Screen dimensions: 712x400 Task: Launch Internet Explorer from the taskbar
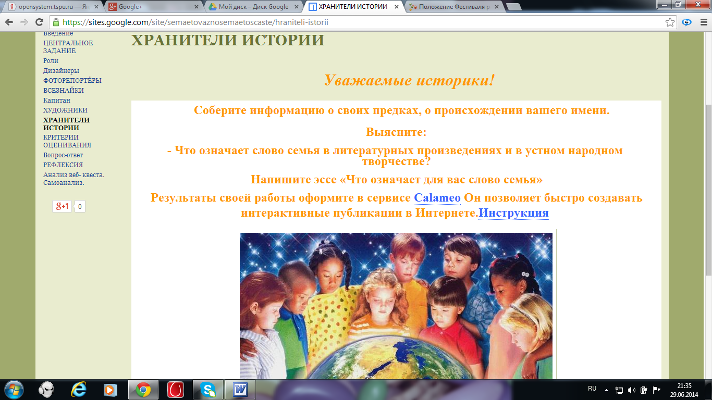pyautogui.click(x=79, y=390)
